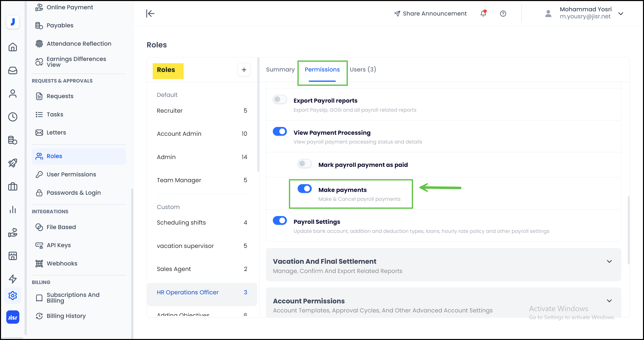Viewport: 644px width, 340px height.
Task: Switch to the Summary tab
Action: click(280, 70)
